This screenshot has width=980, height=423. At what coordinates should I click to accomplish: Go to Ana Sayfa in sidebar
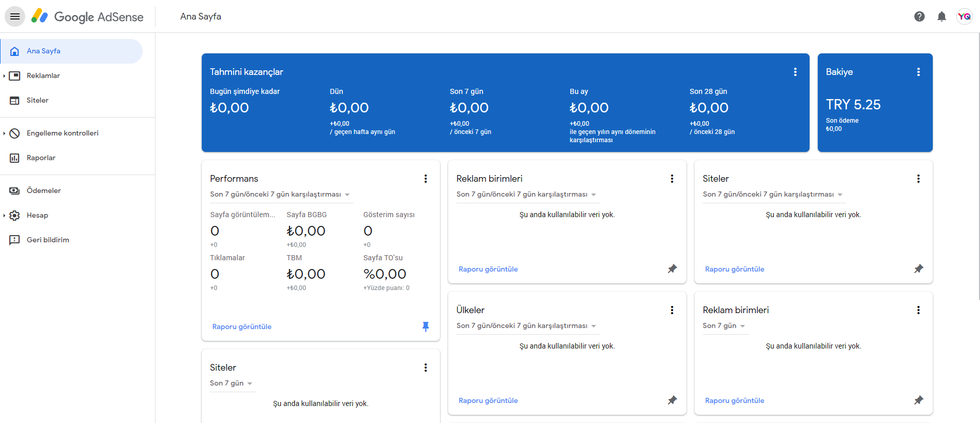pos(72,51)
